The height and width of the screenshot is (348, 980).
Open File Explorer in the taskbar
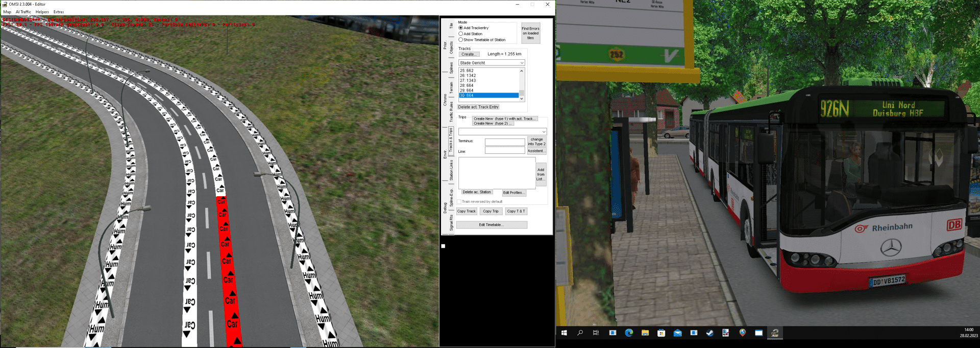point(645,333)
